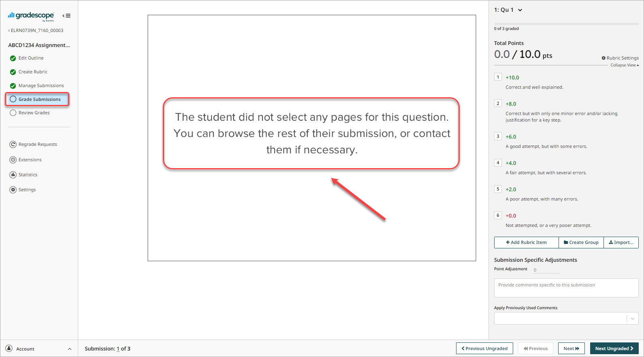The image size is (644, 357).
Task: Click Add Rubric Item button
Action: click(x=526, y=242)
